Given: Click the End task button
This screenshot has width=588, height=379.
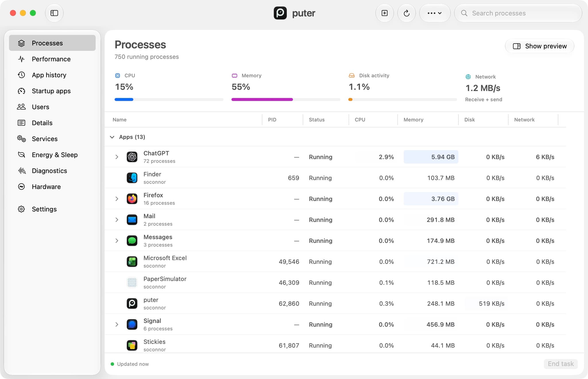Looking at the screenshot, I should click(x=560, y=364).
